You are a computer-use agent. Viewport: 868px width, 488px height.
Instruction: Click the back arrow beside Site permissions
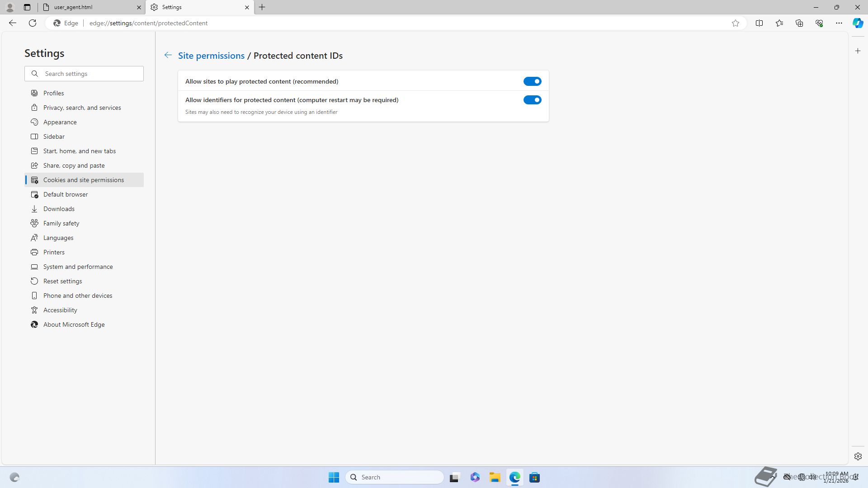(x=168, y=55)
